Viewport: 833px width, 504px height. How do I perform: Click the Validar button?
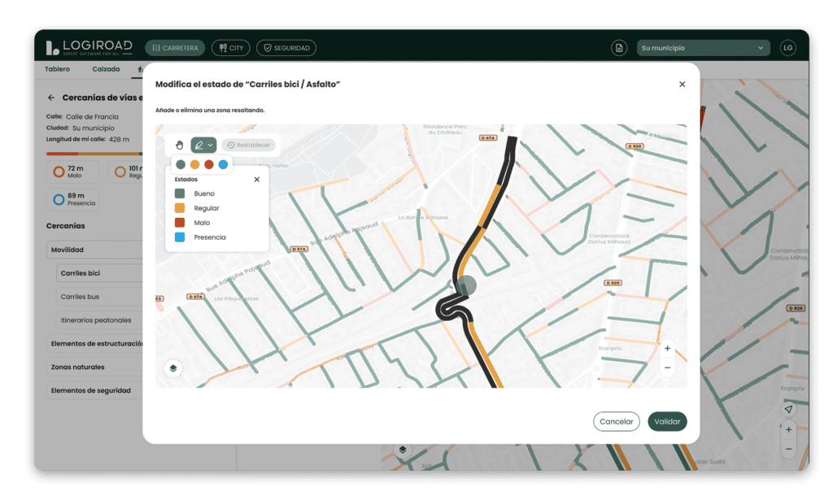tap(667, 421)
